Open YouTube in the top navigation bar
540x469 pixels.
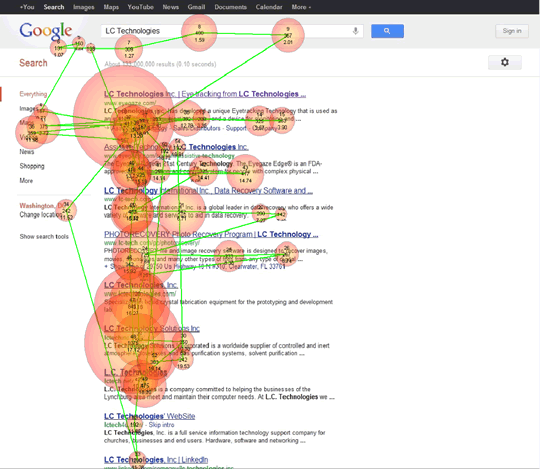[x=141, y=7]
